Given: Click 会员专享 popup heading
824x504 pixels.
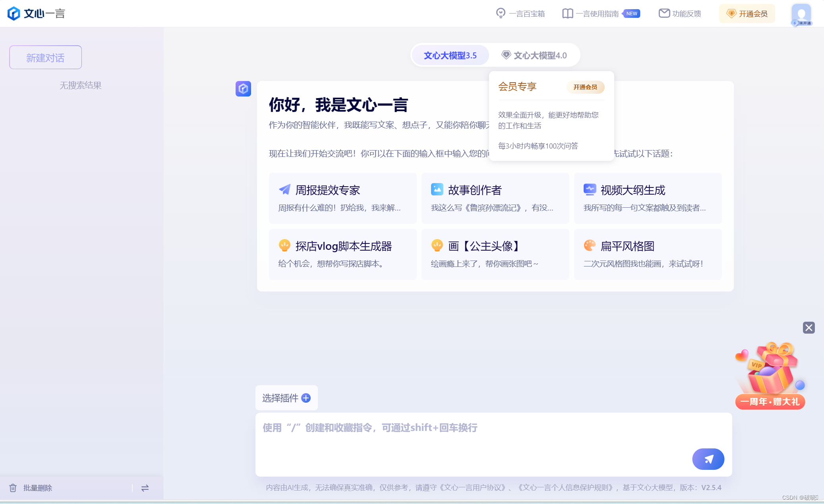Looking at the screenshot, I should coord(517,87).
